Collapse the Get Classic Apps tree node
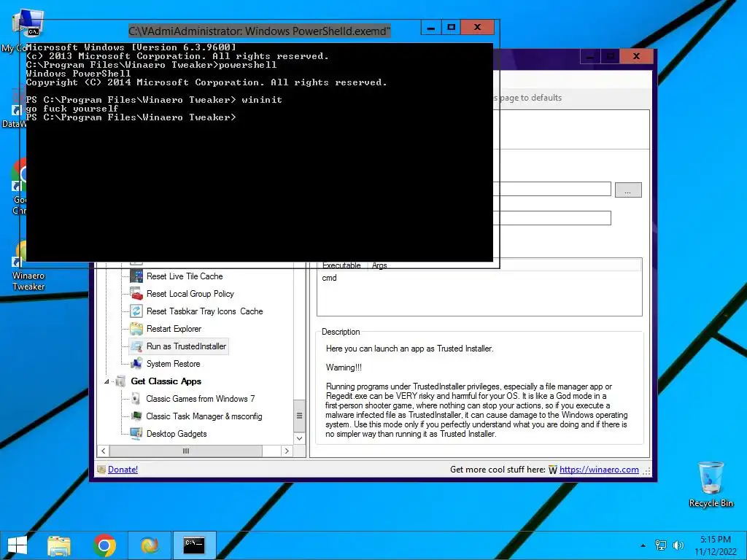Image resolution: width=747 pixels, height=560 pixels. [x=107, y=381]
